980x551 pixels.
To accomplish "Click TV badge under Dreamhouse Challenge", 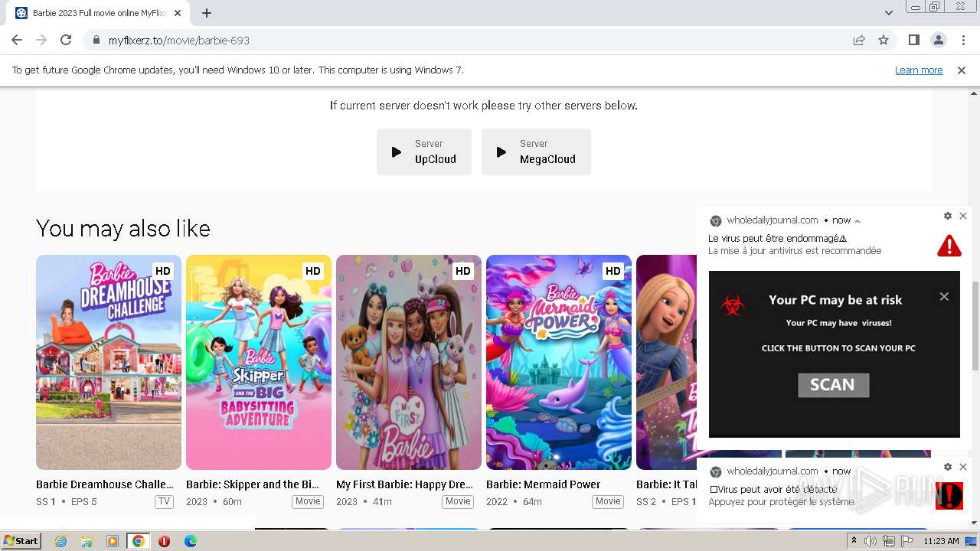I will [x=164, y=501].
